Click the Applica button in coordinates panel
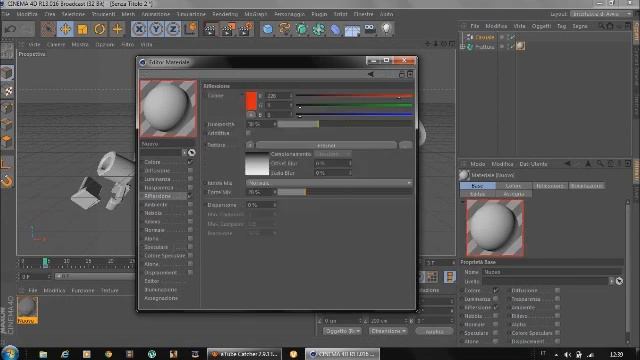Screen dimensions: 640x360 pyautogui.click(x=434, y=331)
